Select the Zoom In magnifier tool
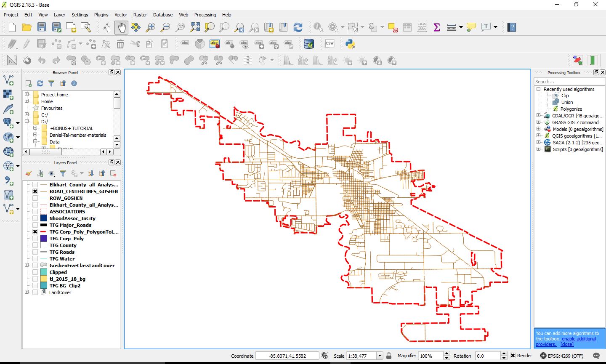The height and width of the screenshot is (364, 606). coord(151,27)
